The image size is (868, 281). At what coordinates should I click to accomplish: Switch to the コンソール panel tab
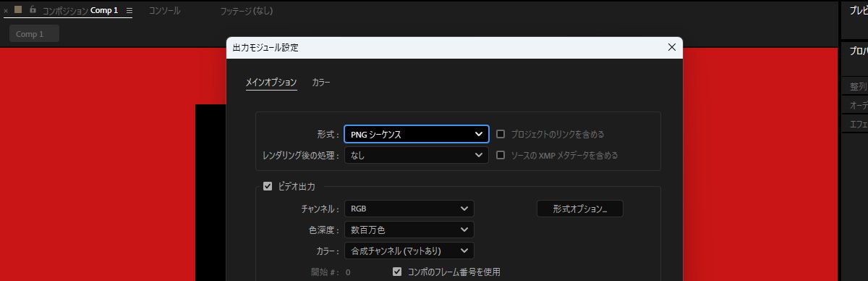tap(164, 11)
